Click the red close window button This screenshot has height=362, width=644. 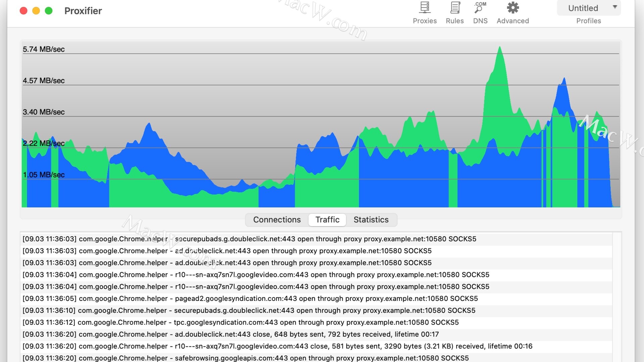click(23, 11)
